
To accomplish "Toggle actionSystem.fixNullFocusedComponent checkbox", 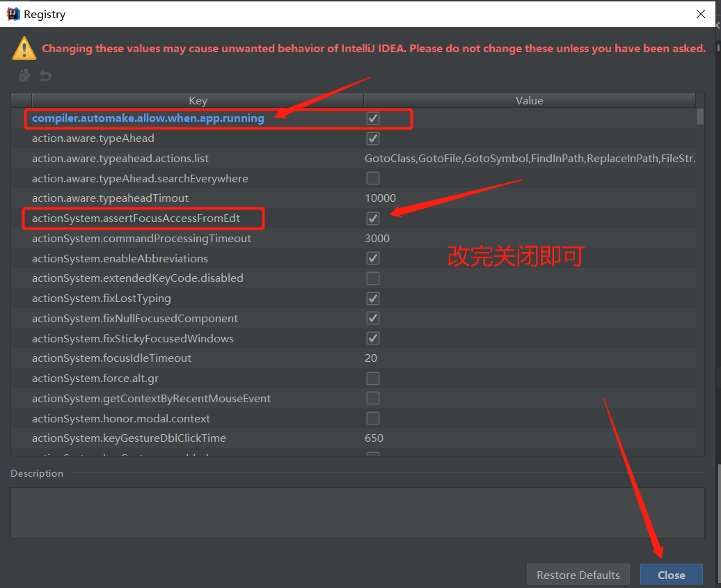I will coord(373,318).
